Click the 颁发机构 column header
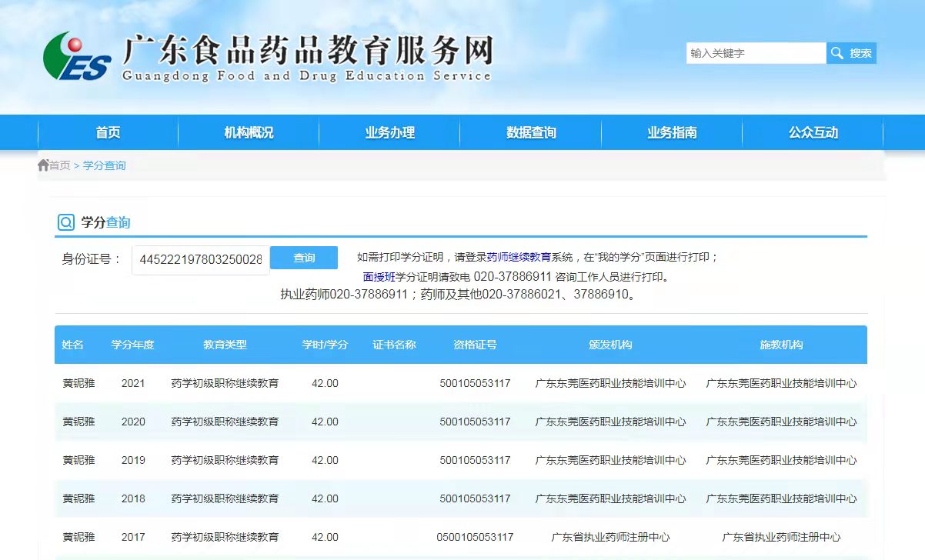 [x=610, y=345]
